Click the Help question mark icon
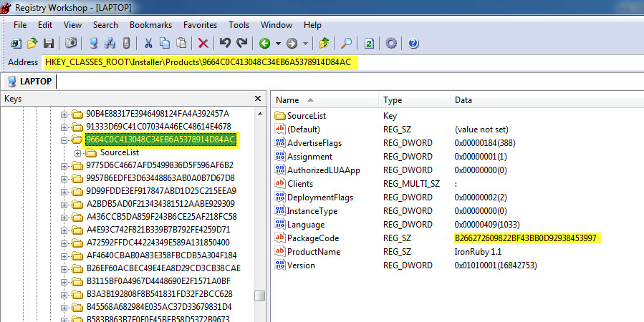This screenshot has height=322, width=644. 413,43
